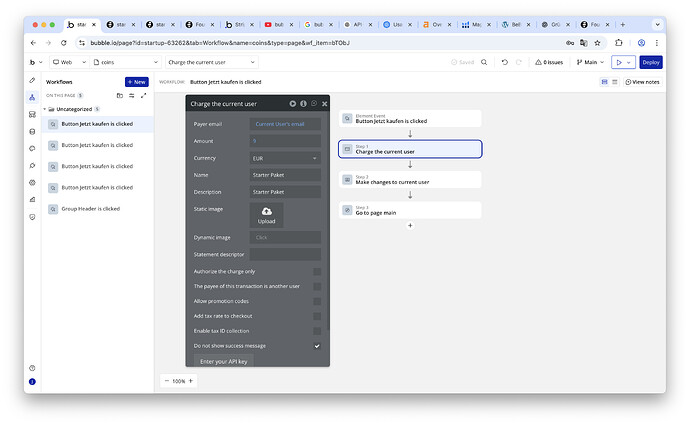Enable Add tax rate to checkout checkbox

(317, 316)
